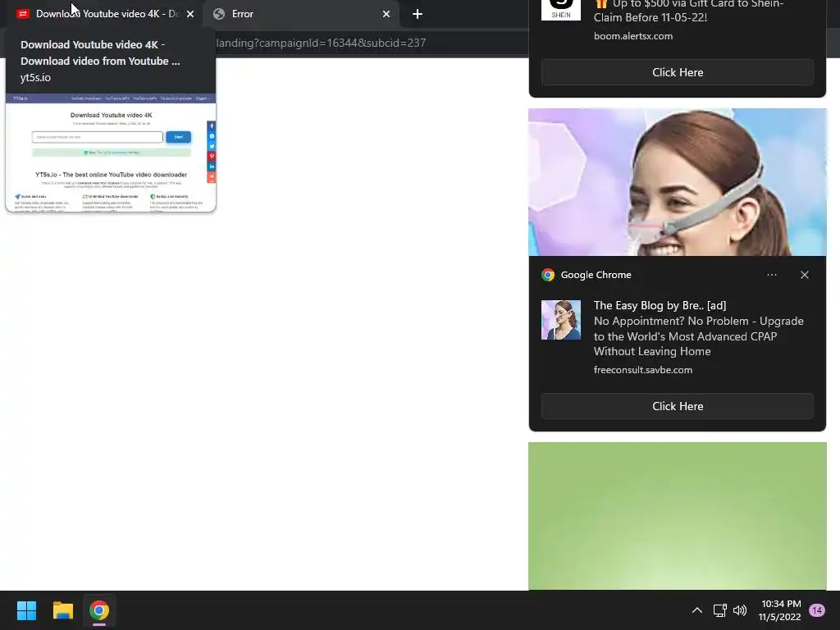Open the clock showing 10:34 PM
This screenshot has height=630, width=840.
(x=780, y=610)
